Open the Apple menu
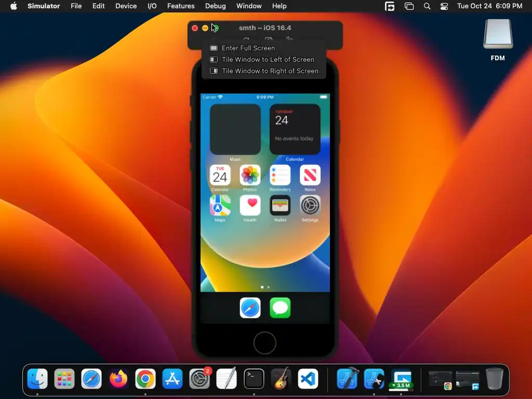Image resolution: width=532 pixels, height=399 pixels. pos(14,6)
